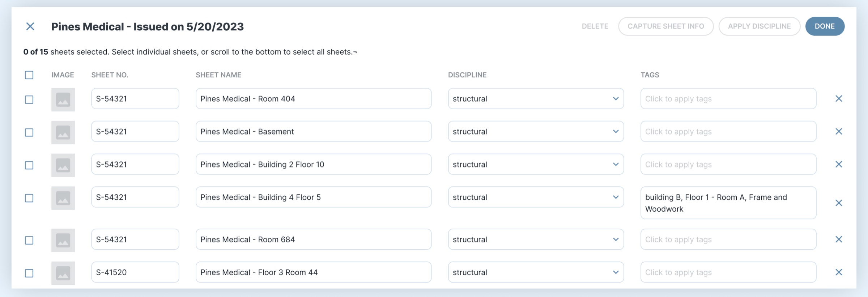The width and height of the screenshot is (868, 297).
Task: Open image thumbnail for Floor 3 Room 44
Action: coord(63,273)
